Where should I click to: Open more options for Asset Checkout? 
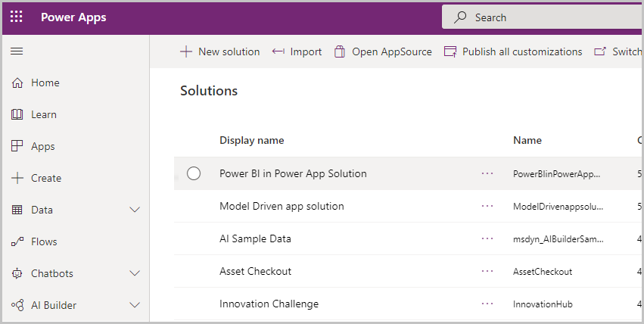[487, 271]
